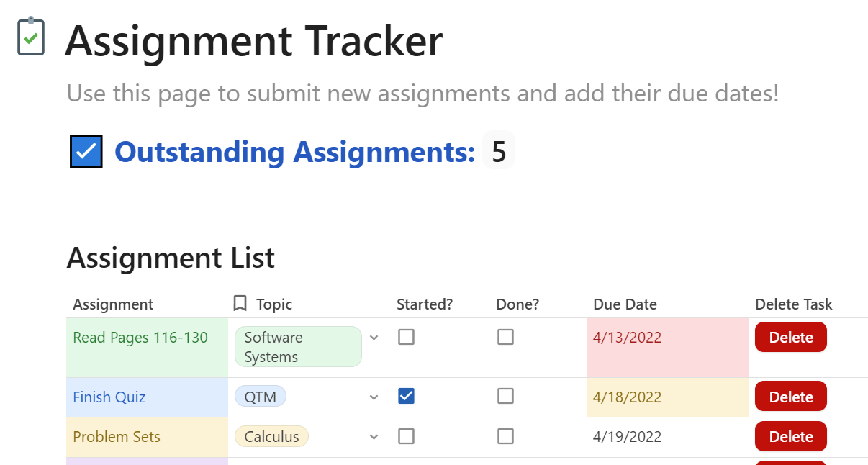Click the blue Outstanding Assignments checkbox icon

[x=86, y=152]
